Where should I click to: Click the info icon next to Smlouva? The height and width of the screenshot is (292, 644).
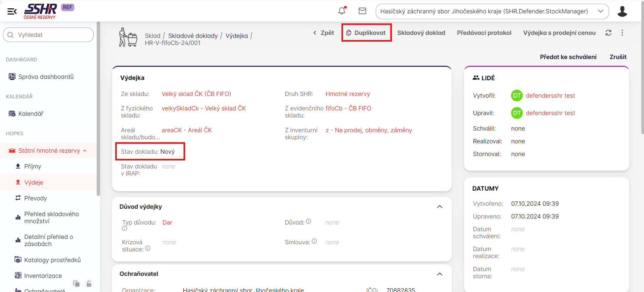coord(314,241)
